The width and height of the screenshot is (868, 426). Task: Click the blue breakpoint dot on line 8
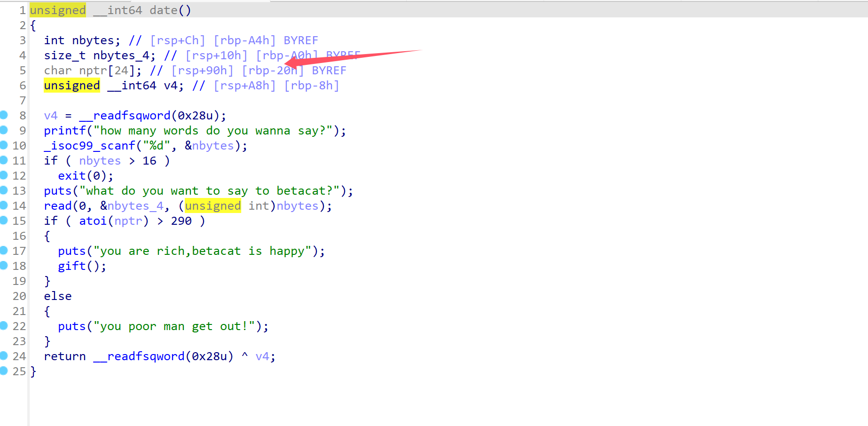coord(4,115)
